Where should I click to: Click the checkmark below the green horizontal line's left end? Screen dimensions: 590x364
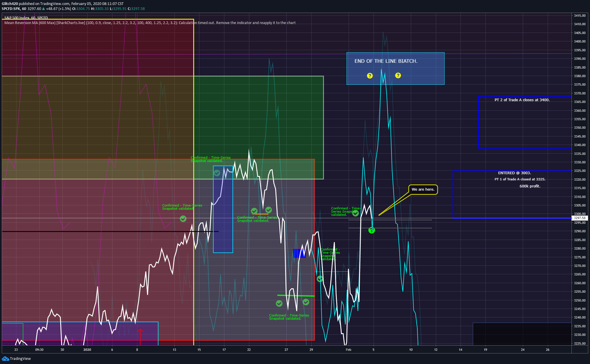[279, 303]
